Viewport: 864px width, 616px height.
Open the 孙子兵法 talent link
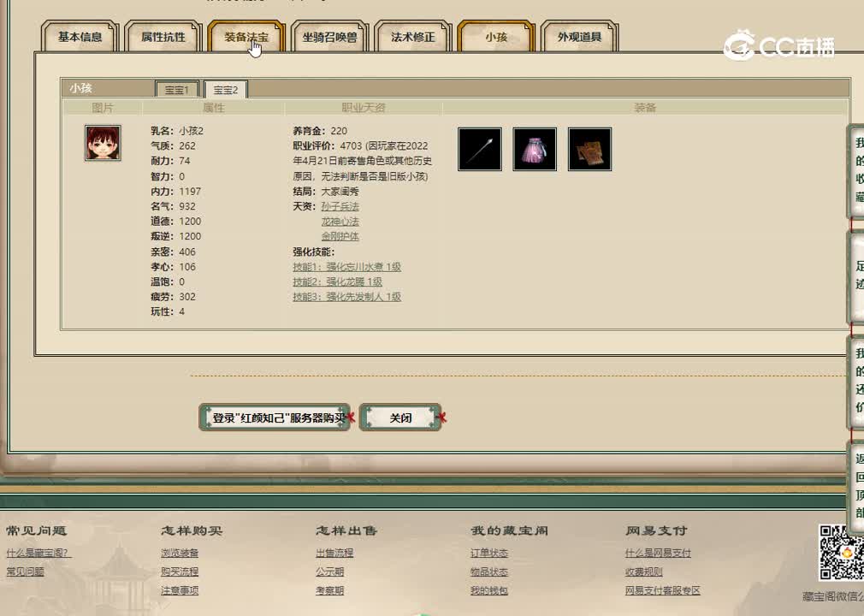click(x=341, y=205)
